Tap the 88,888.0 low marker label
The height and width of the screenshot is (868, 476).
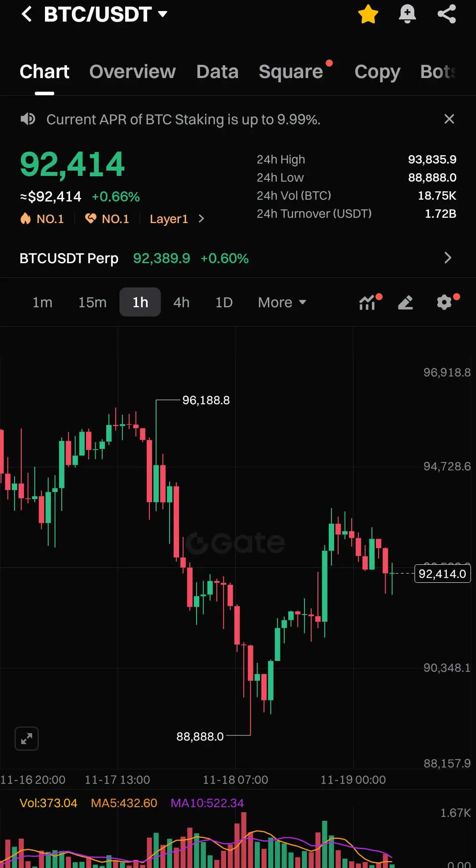pos(200,737)
